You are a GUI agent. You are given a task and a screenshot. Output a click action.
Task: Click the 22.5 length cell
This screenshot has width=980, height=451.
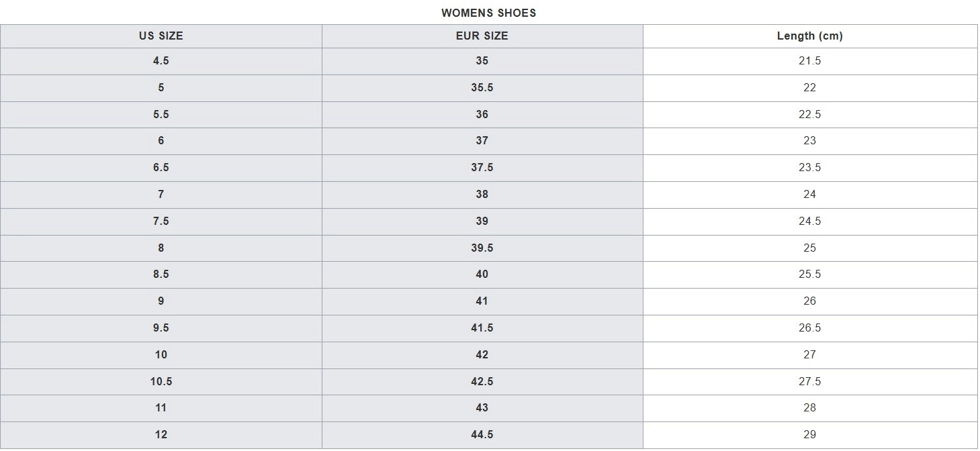tap(809, 115)
